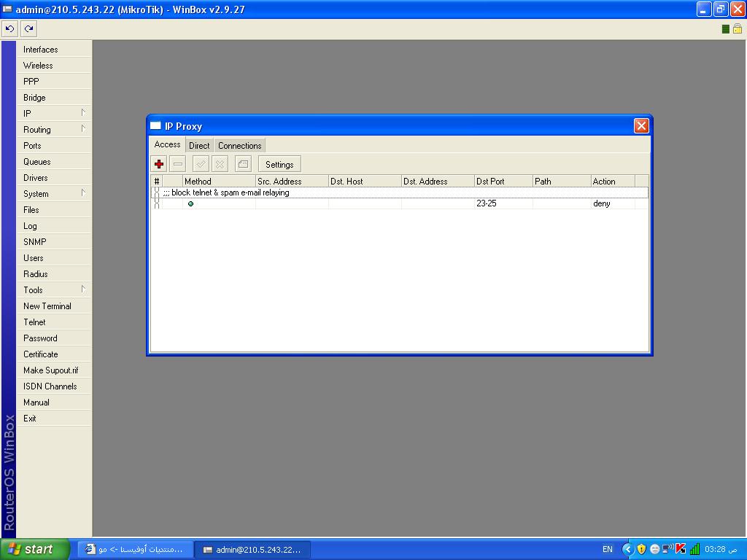
Task: Click the padlock icon at top right
Action: click(x=738, y=29)
